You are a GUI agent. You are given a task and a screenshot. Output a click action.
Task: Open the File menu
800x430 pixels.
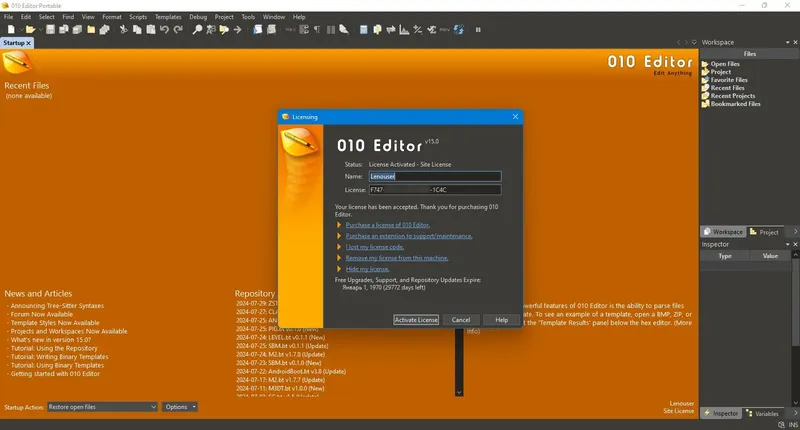click(9, 17)
